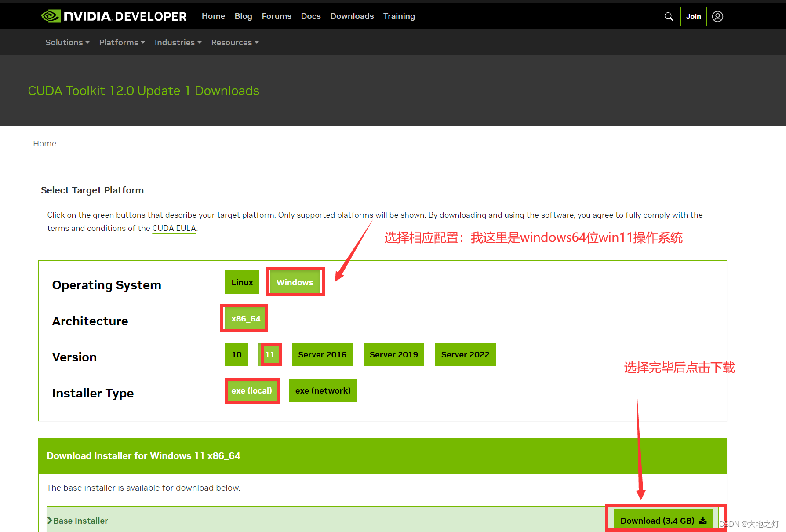Click CUDA Toolkit 12.0 Update 1 Downloads heading
This screenshot has height=532, width=786.
(144, 91)
